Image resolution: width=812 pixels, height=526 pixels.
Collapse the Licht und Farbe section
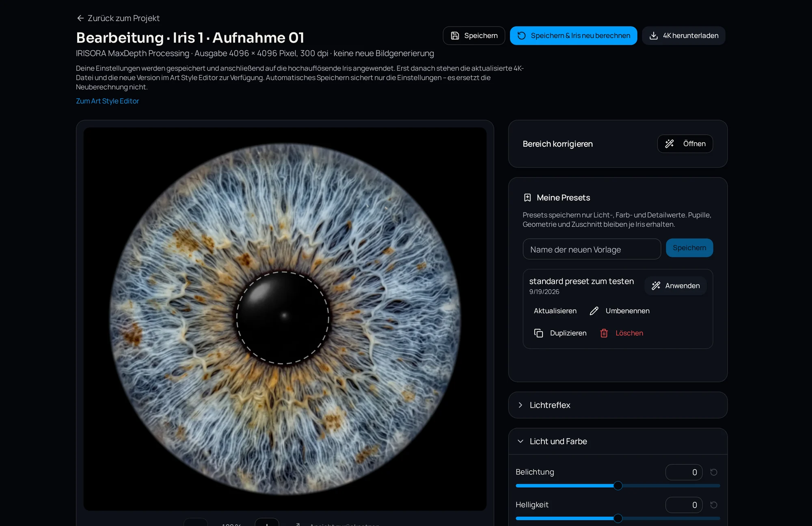[618, 442]
